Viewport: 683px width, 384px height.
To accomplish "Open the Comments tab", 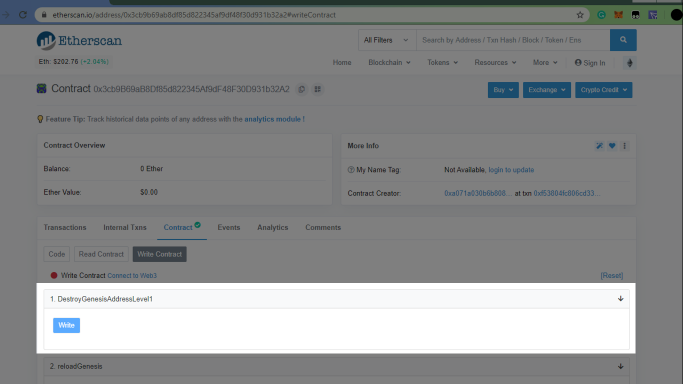I will pyautogui.click(x=323, y=227).
